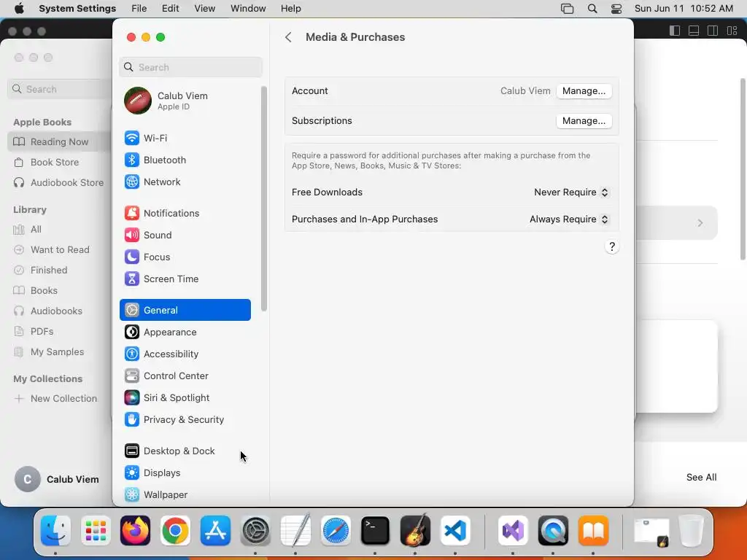Select Reading Now in Books sidebar
Viewport: 747px width, 560px height.
(x=60, y=142)
